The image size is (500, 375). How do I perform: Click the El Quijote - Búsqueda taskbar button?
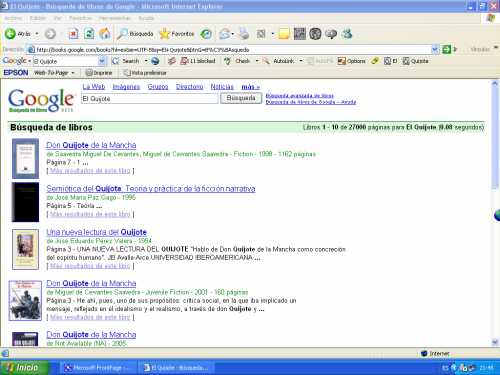[x=176, y=368]
